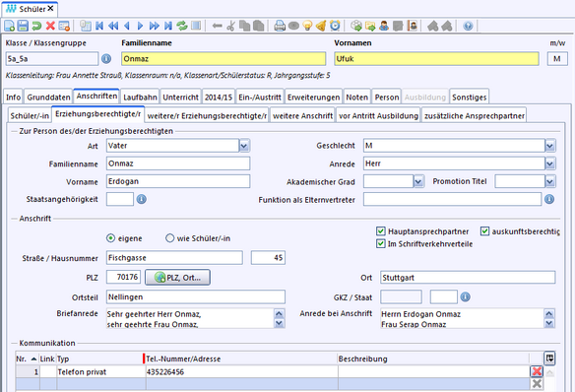Open the Akademischer Grad dropdown
The image size is (575, 392).
coord(418,181)
